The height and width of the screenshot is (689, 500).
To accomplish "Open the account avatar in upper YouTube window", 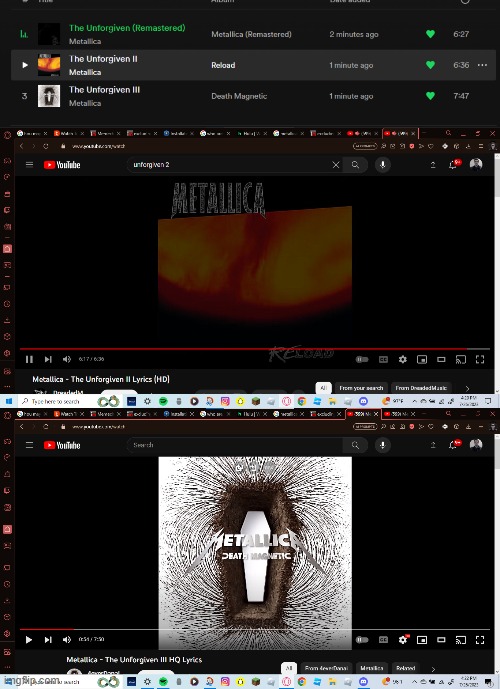I will (476, 165).
